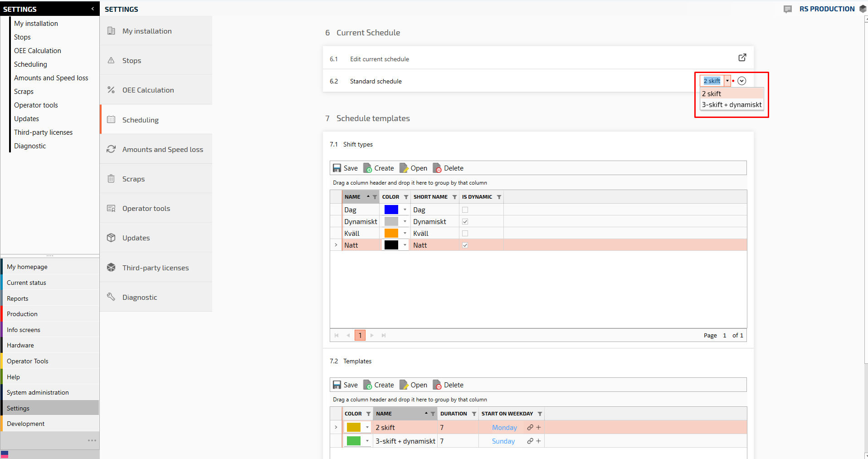Click the Save icon in Shift types toolbar
The image size is (868, 459).
click(x=337, y=168)
